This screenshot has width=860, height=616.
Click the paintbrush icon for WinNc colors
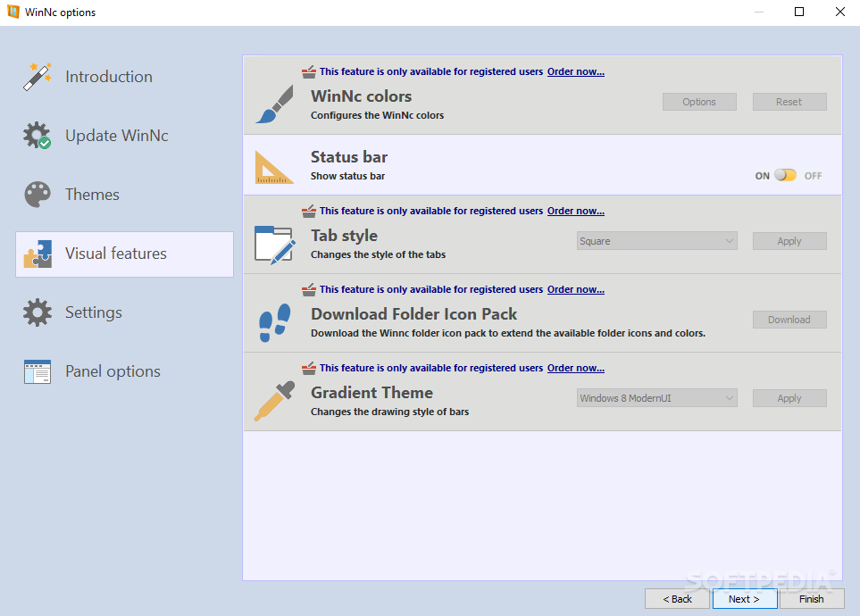[274, 104]
